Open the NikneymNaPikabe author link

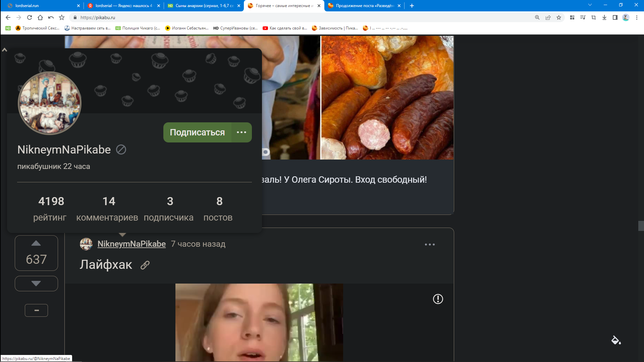pos(131,244)
